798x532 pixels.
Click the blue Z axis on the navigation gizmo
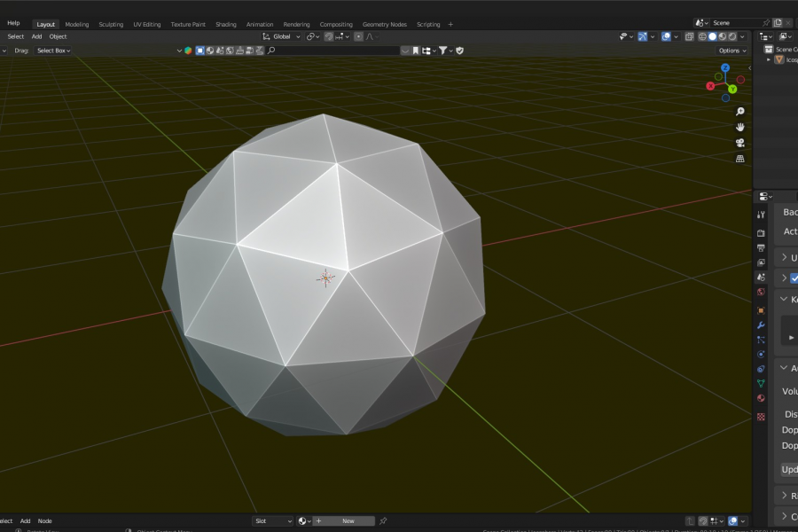click(724, 67)
